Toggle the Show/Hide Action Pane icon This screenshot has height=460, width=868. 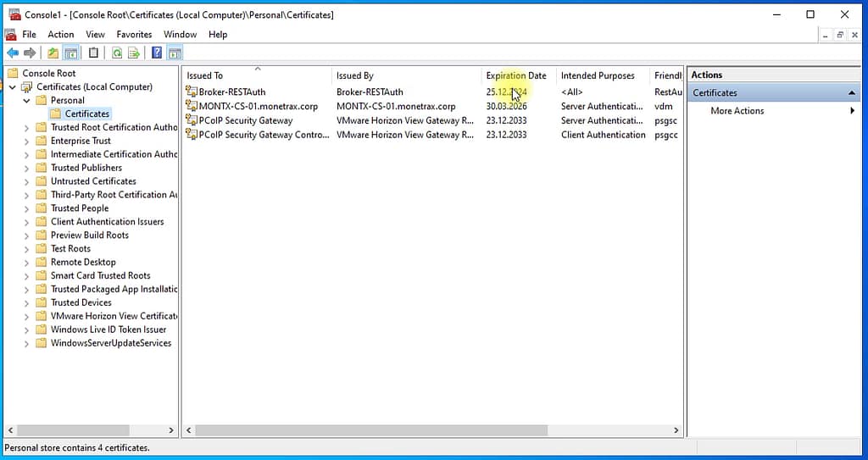[175, 53]
